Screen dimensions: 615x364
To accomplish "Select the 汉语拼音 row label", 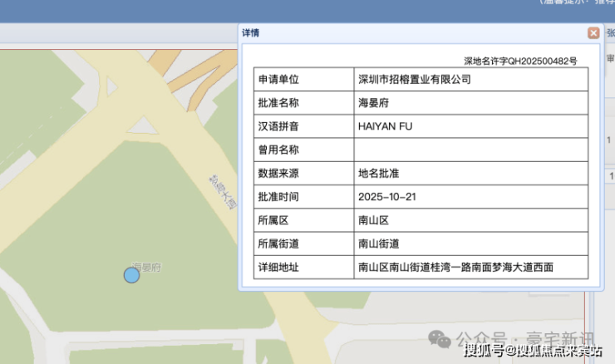I will 278,126.
